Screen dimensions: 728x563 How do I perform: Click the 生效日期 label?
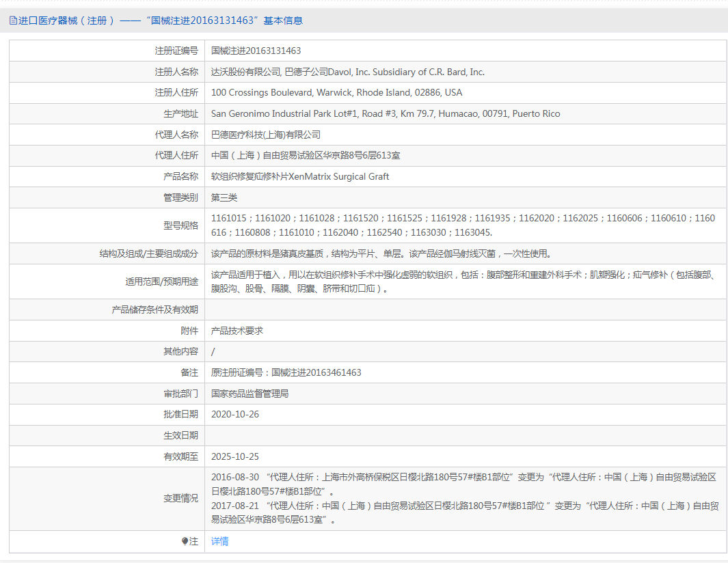(x=180, y=435)
